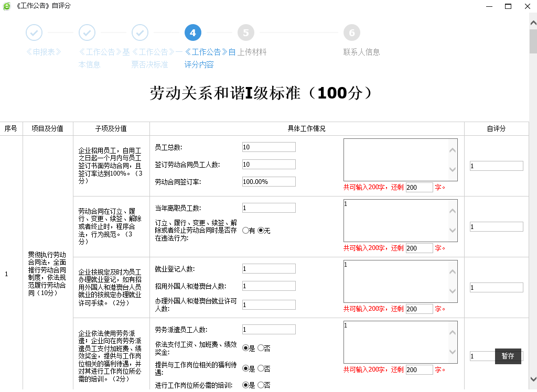Click the heading 劳动关系和谐I级标准（100分）
Image resolution: width=537 pixels, height=392 pixels.
click(x=262, y=93)
